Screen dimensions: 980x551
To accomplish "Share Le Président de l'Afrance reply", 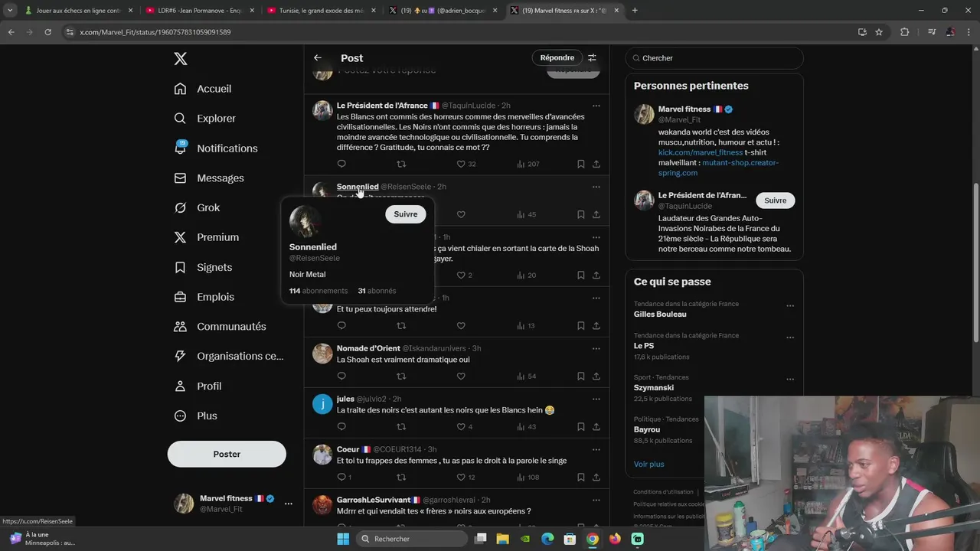I will click(x=596, y=164).
